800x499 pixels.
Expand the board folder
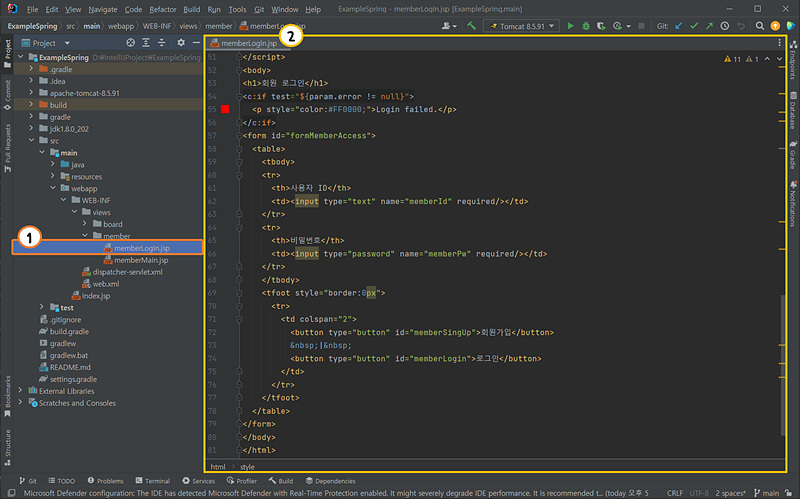(x=85, y=224)
